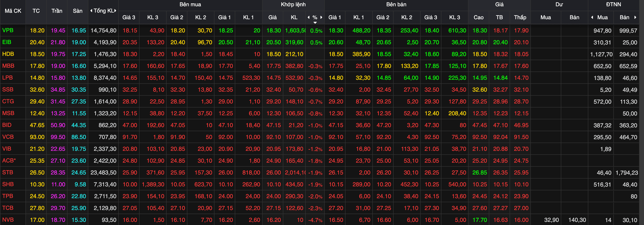
Task: Click MSB ask volume 208,40
Action: coord(457,113)
